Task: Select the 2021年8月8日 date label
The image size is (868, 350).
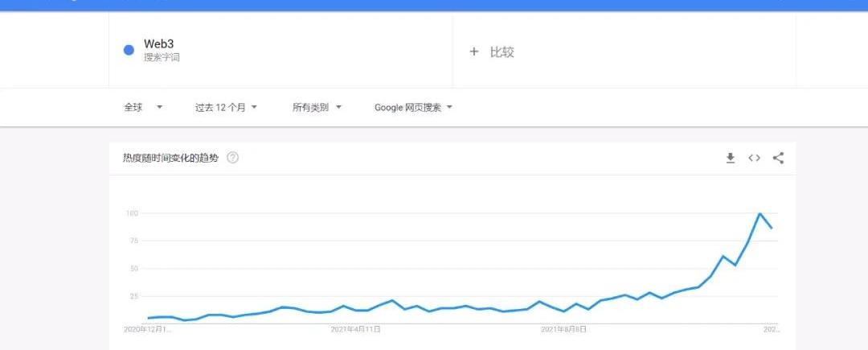Action: point(563,329)
